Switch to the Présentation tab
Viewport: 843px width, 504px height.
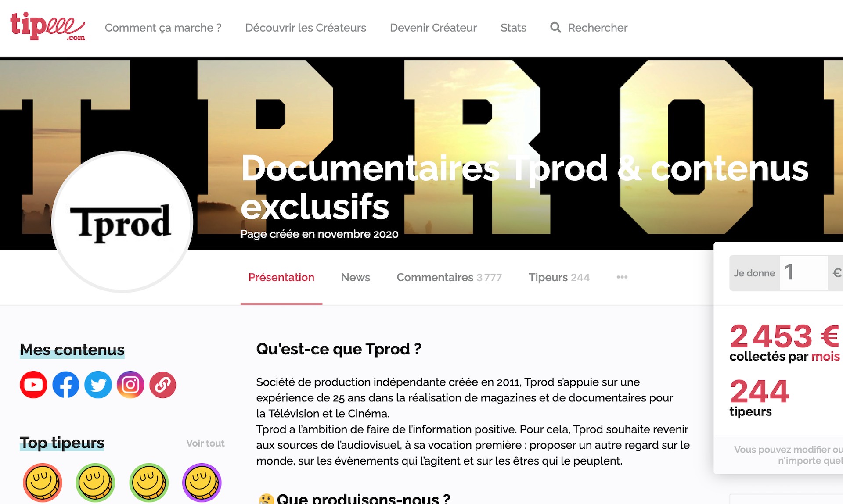point(281,277)
